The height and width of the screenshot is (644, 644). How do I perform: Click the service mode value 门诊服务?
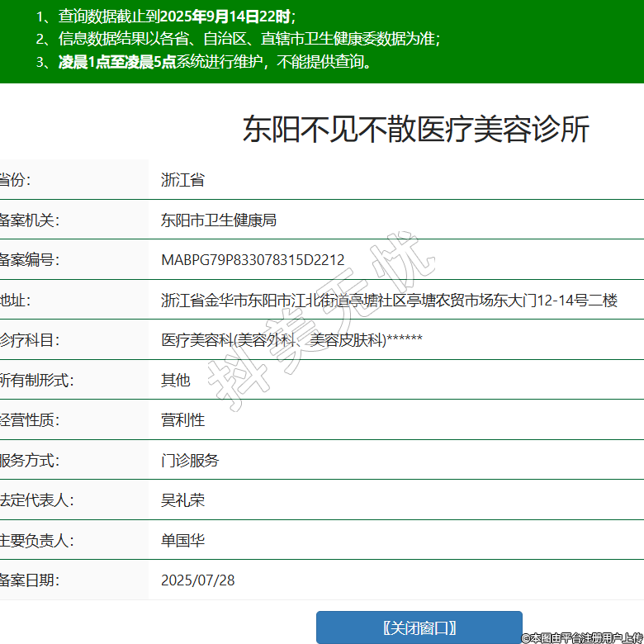pyautogui.click(x=190, y=461)
